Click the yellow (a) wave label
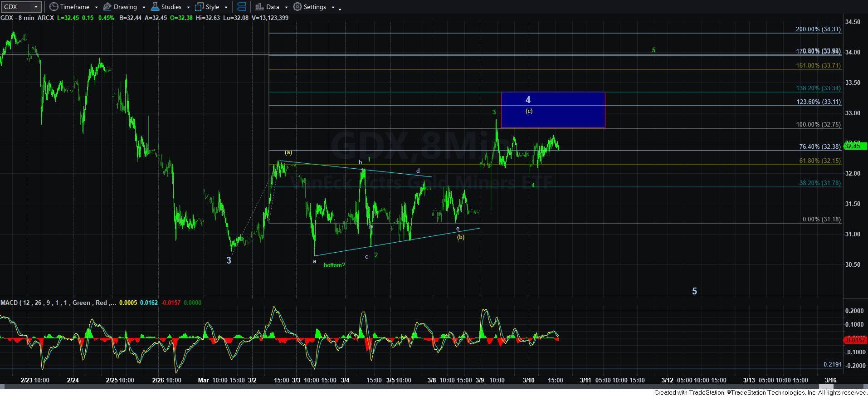Screen dimensions: 868x396 [288, 152]
